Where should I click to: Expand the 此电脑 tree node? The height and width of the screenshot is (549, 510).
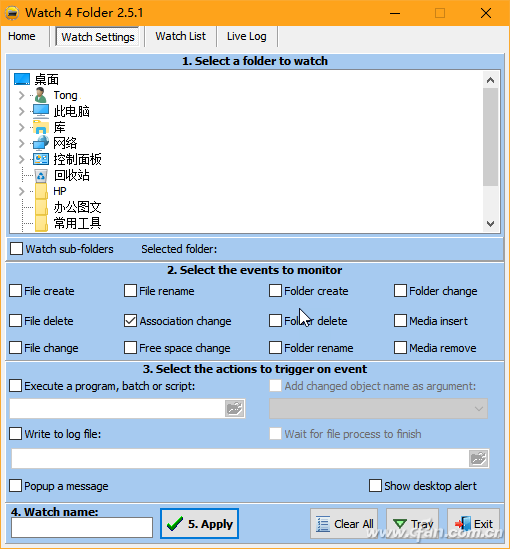click(22, 111)
